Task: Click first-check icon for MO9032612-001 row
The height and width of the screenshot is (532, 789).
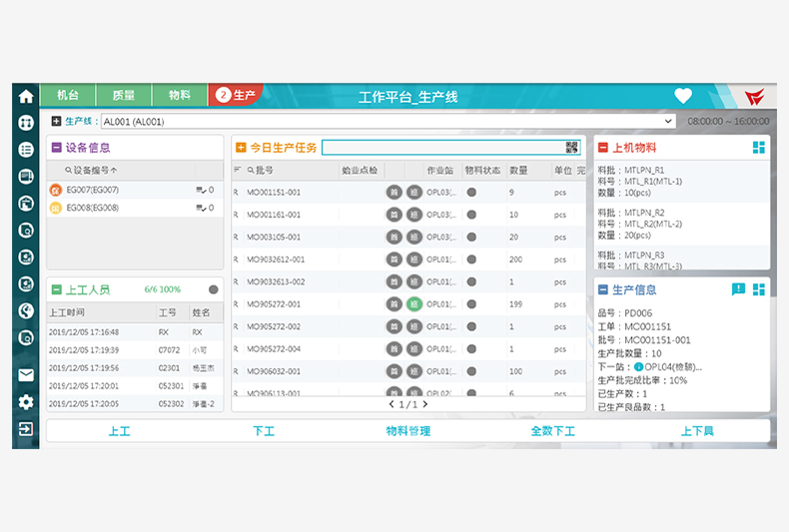Action: click(x=394, y=260)
